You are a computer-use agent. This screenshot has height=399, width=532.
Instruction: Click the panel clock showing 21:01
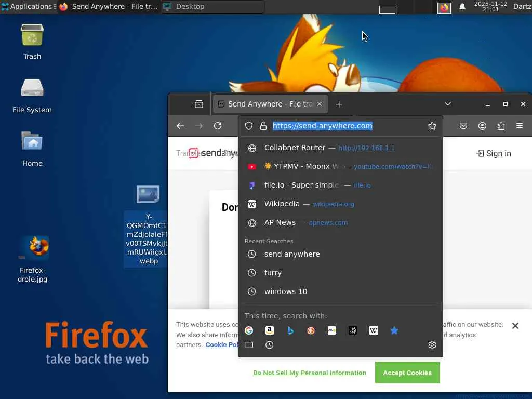click(490, 6)
